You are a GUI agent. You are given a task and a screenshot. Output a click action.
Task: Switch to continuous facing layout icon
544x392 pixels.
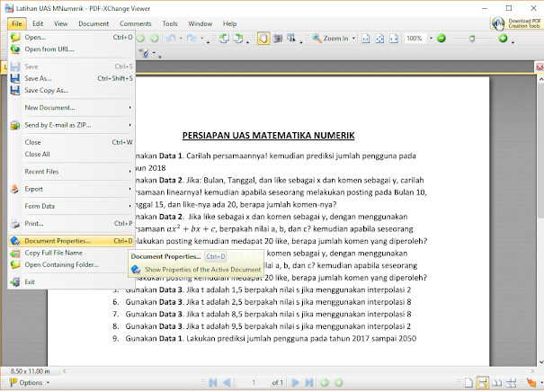click(x=511, y=382)
